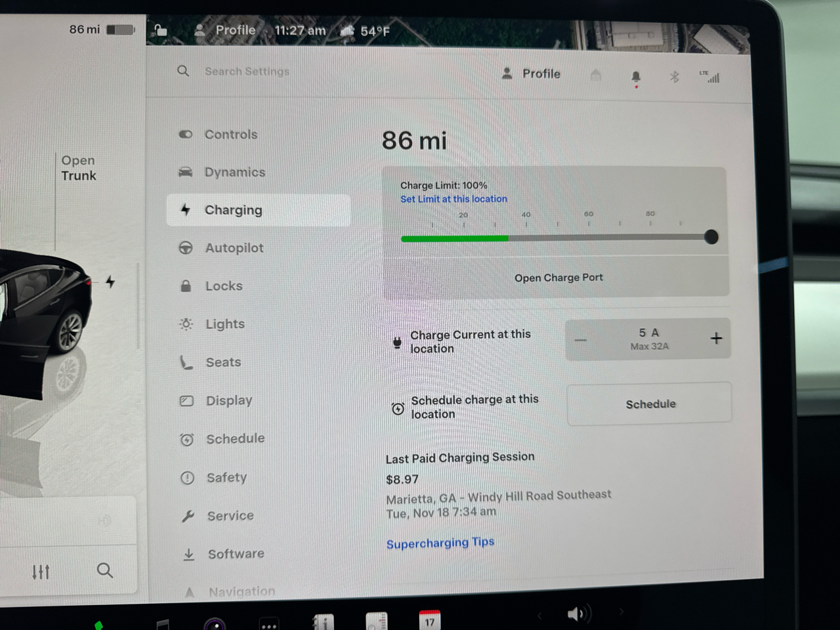Tap the Search Settings field
The height and width of the screenshot is (630, 840).
coord(247,72)
